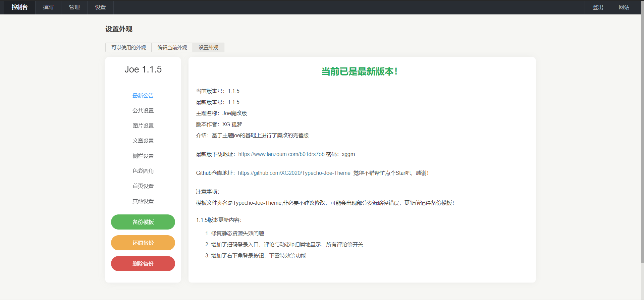Click the Joe 1.1.5 title
644x300 pixels.
(x=143, y=69)
